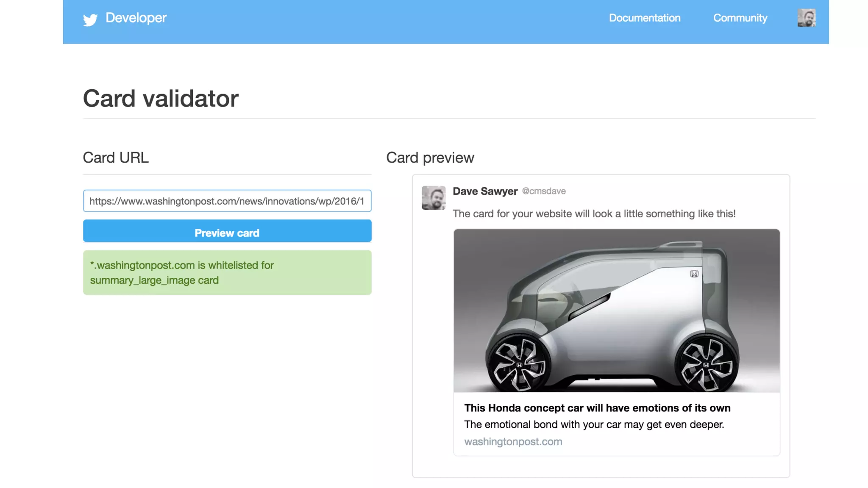Open the Documentation menu item

(x=644, y=18)
